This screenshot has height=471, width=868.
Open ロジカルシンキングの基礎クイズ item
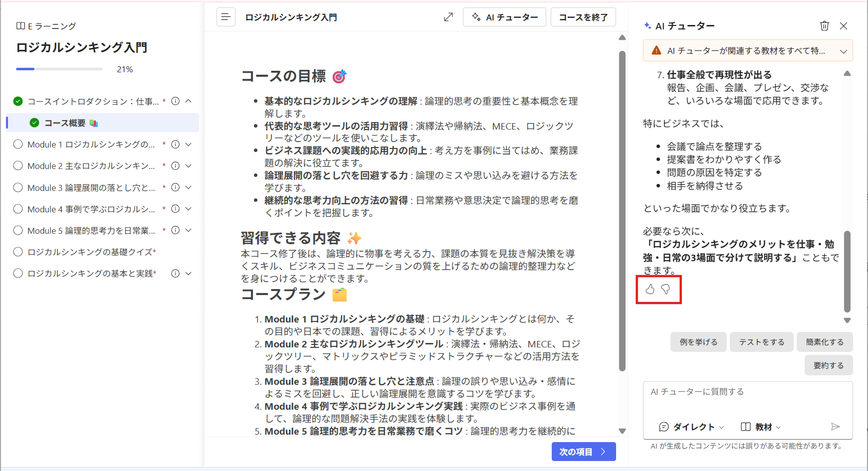(x=92, y=252)
